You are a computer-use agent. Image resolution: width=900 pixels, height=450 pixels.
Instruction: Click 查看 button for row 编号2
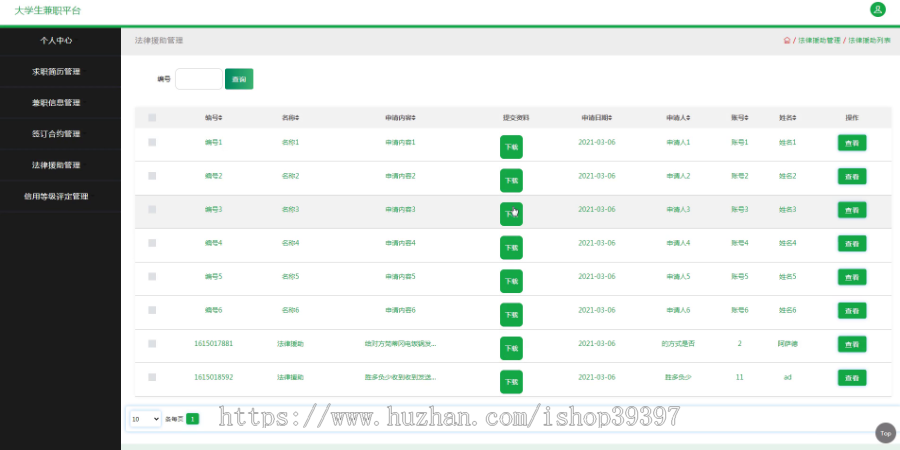(x=852, y=176)
